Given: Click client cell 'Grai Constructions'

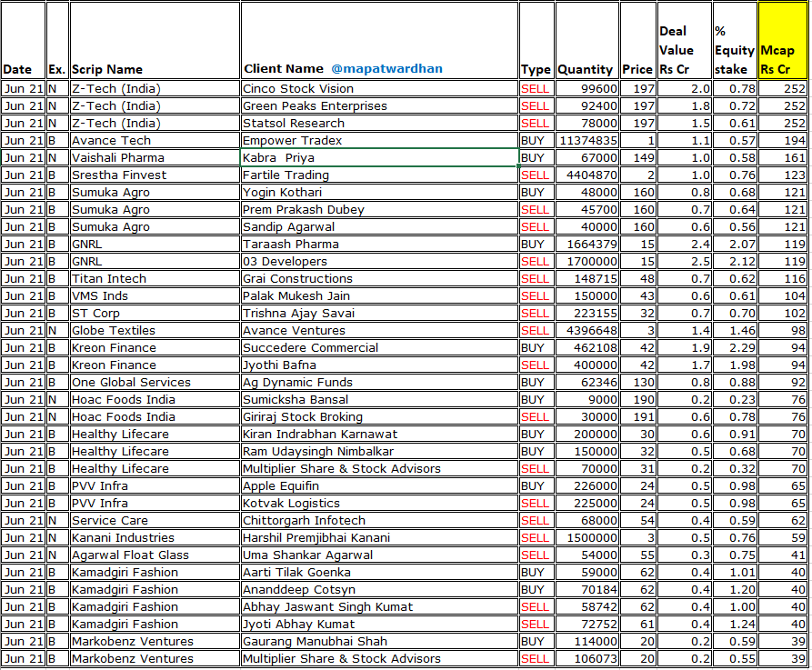Looking at the screenshot, I should [x=379, y=278].
